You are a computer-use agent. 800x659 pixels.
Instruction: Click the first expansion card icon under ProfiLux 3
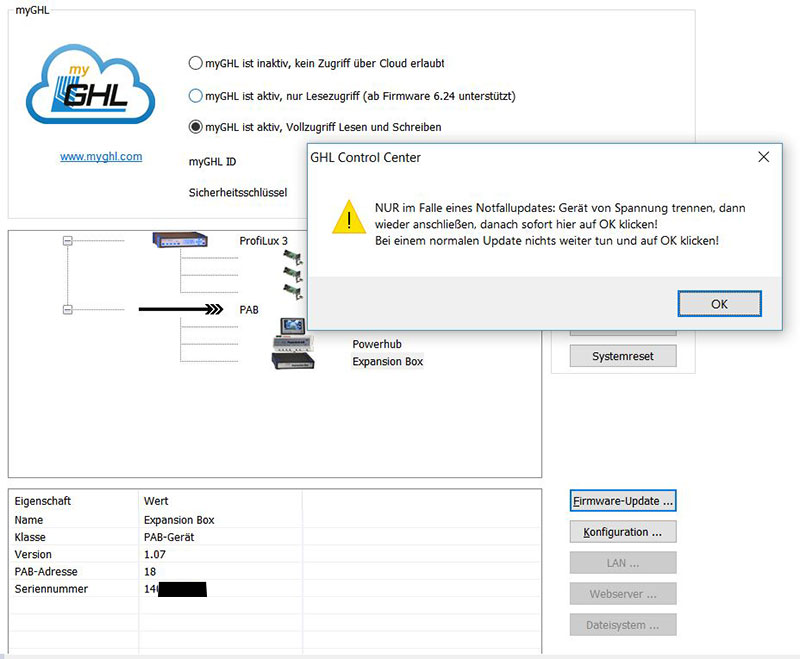(294, 256)
